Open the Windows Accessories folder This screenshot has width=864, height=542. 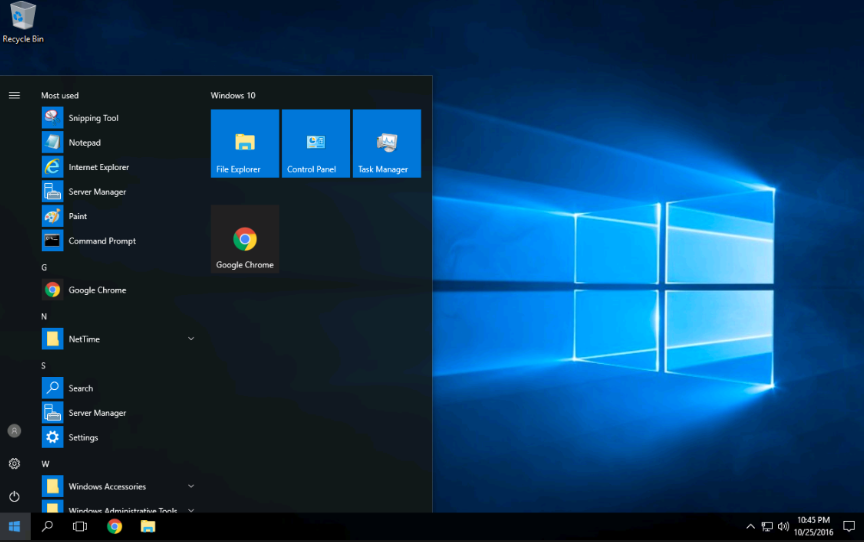pyautogui.click(x=118, y=486)
